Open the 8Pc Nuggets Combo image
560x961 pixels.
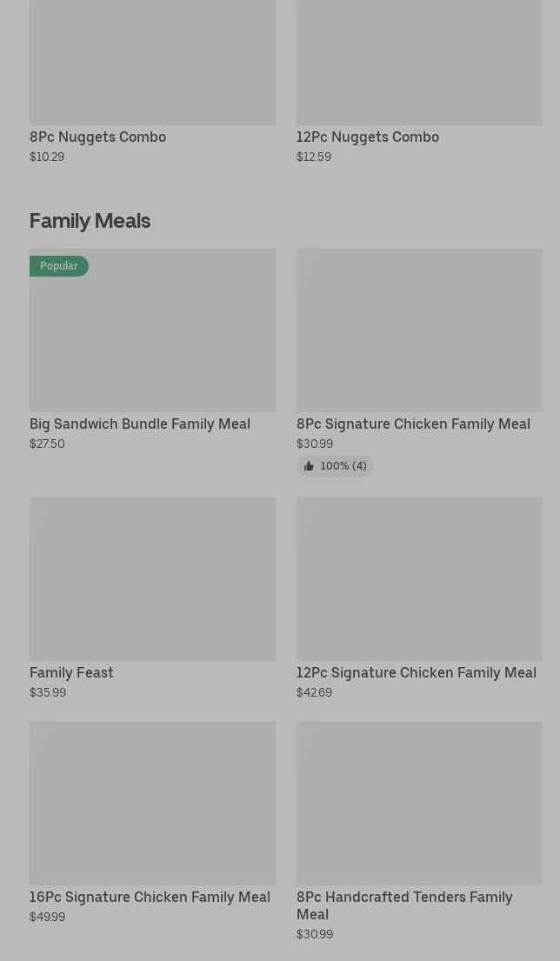click(152, 61)
